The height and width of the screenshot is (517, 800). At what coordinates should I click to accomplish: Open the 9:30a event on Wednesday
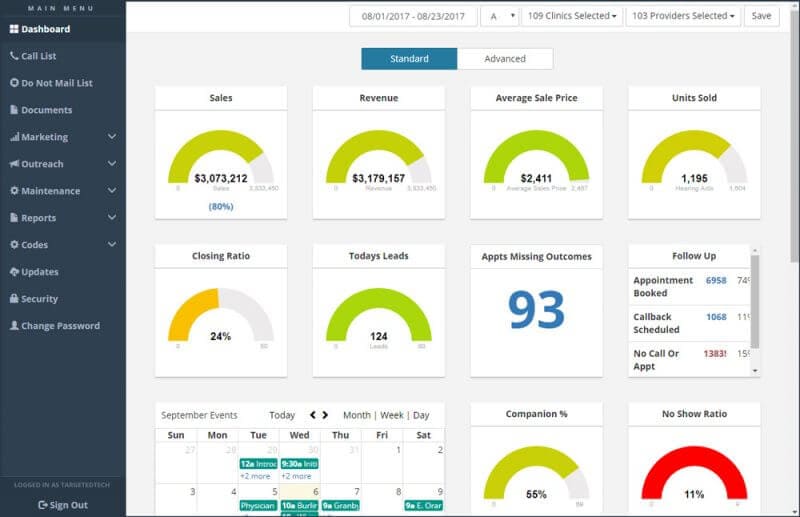coord(299,464)
